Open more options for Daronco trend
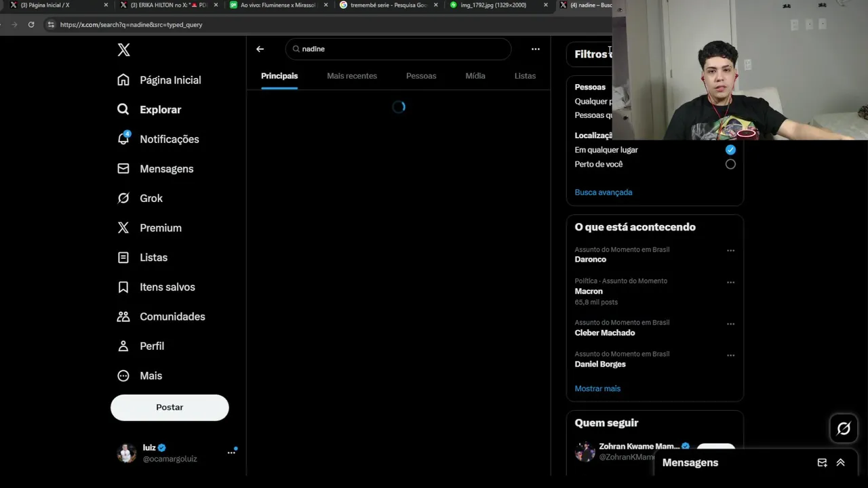Image resolution: width=868 pixels, height=488 pixels. pos(730,251)
